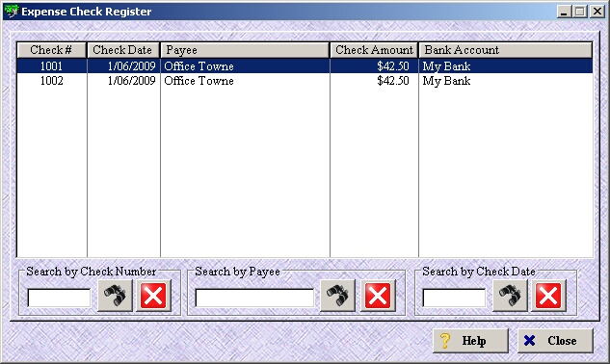
Task: Clear the Search by Payee field
Action: [378, 296]
